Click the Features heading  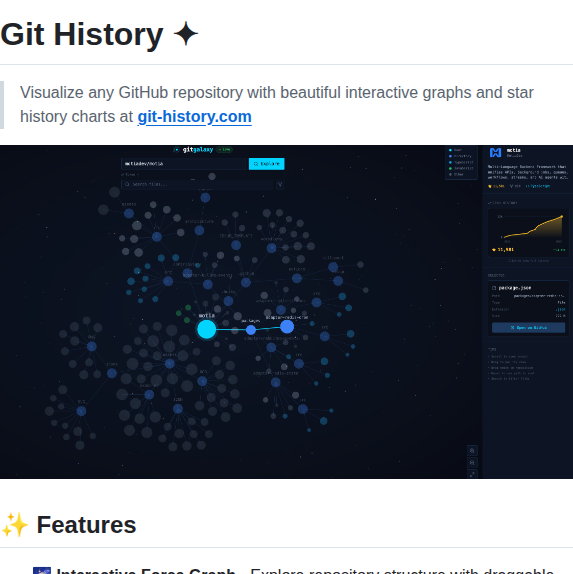(86, 525)
